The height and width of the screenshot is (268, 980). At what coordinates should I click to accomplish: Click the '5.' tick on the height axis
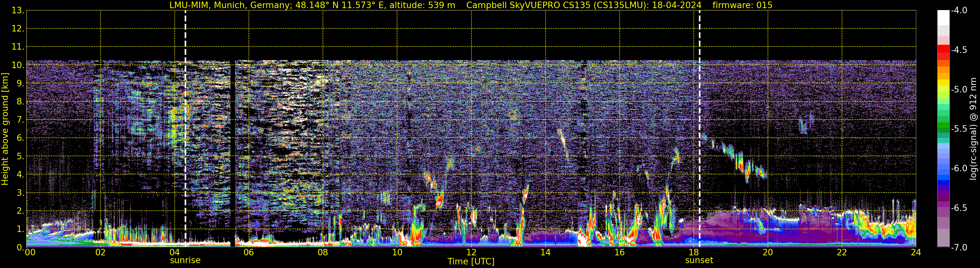(x=20, y=156)
